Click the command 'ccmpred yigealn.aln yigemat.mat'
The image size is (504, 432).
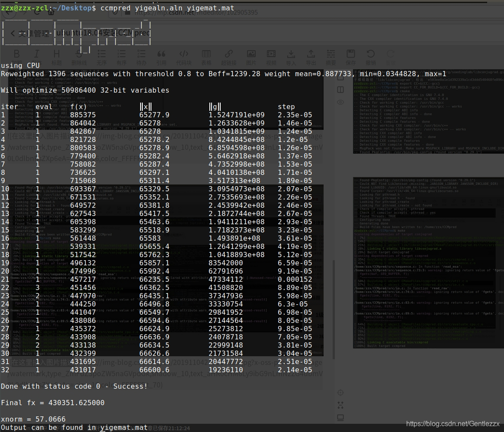pyautogui.click(x=167, y=8)
